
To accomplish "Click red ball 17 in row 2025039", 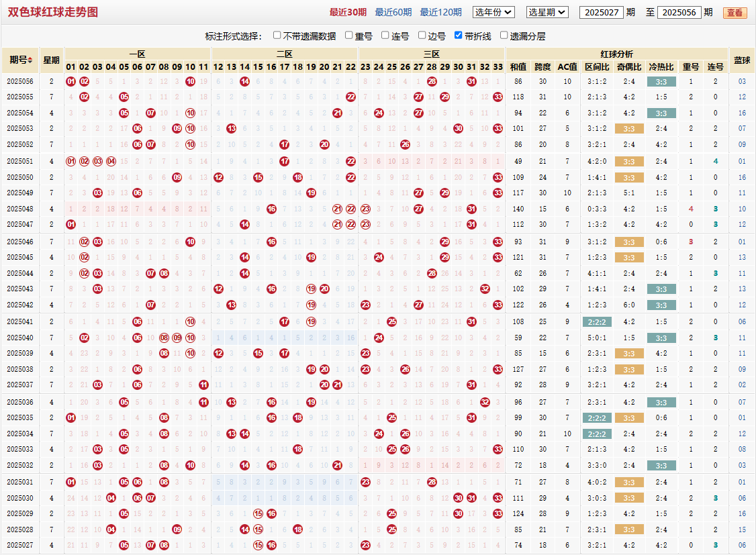I will (x=285, y=354).
